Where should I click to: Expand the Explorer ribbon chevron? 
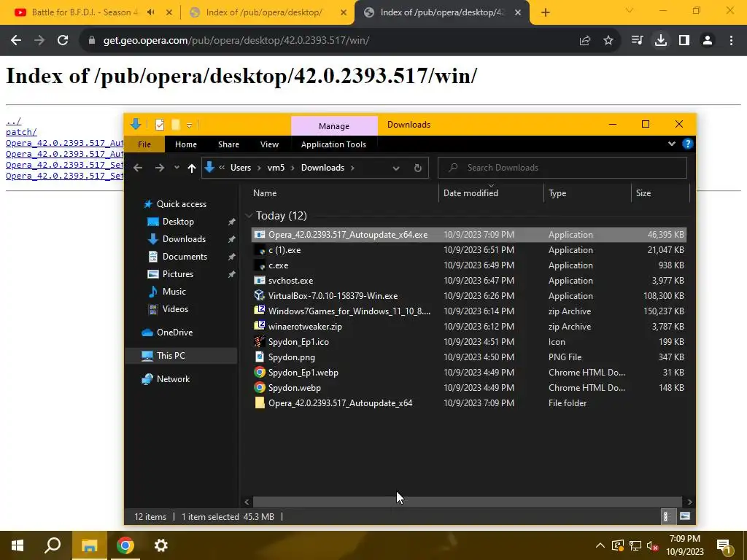tap(672, 144)
